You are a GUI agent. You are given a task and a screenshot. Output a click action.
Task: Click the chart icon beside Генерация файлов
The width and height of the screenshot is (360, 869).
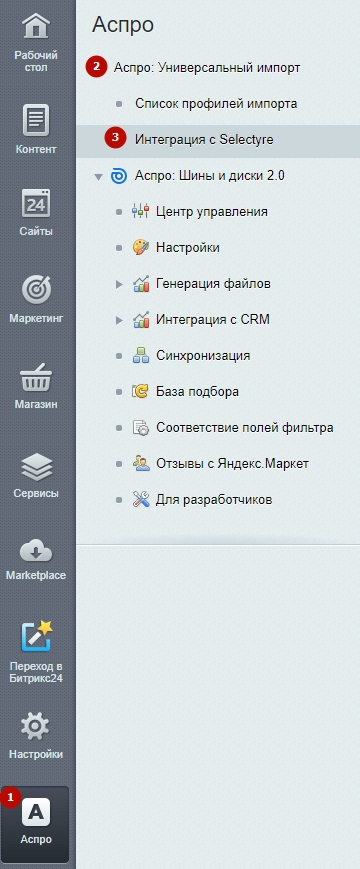click(141, 284)
